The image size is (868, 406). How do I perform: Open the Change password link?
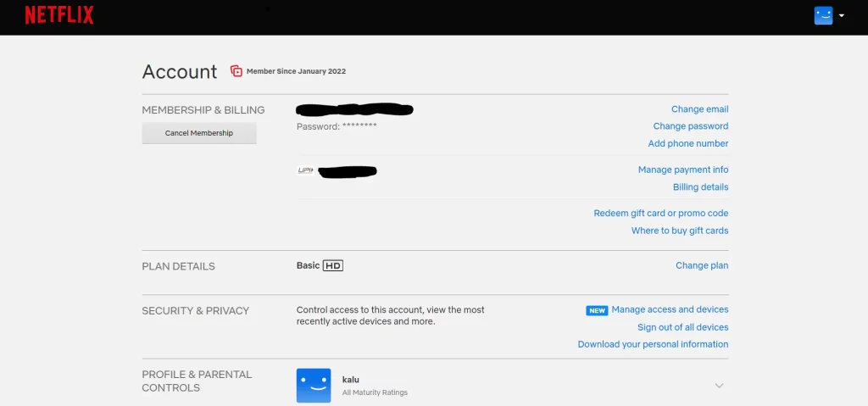click(691, 126)
